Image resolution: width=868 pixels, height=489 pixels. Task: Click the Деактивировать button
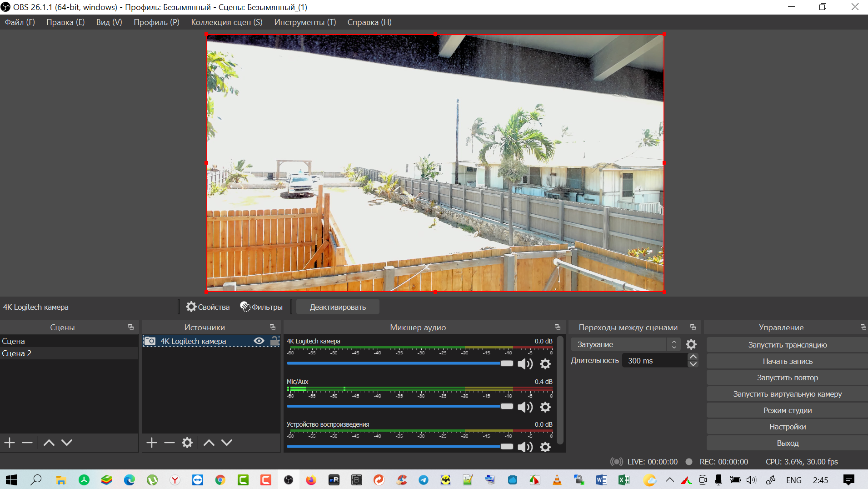point(338,307)
